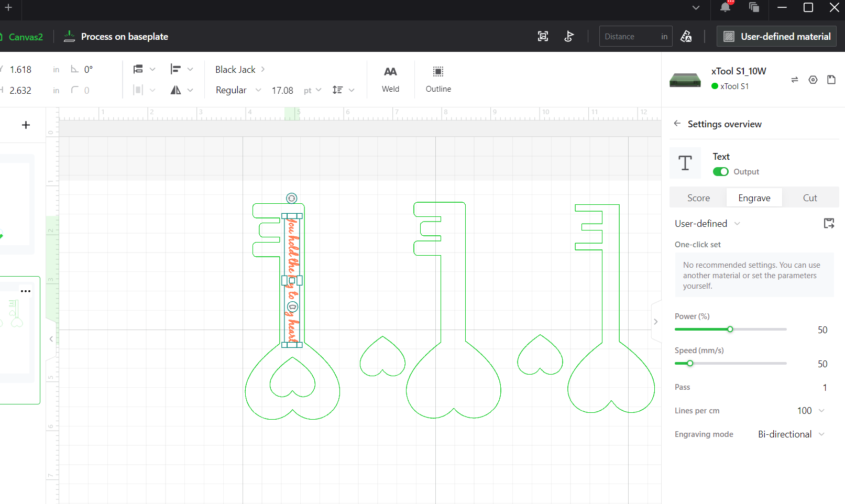Click the Canvas2 tab
The height and width of the screenshot is (504, 845).
tap(25, 37)
